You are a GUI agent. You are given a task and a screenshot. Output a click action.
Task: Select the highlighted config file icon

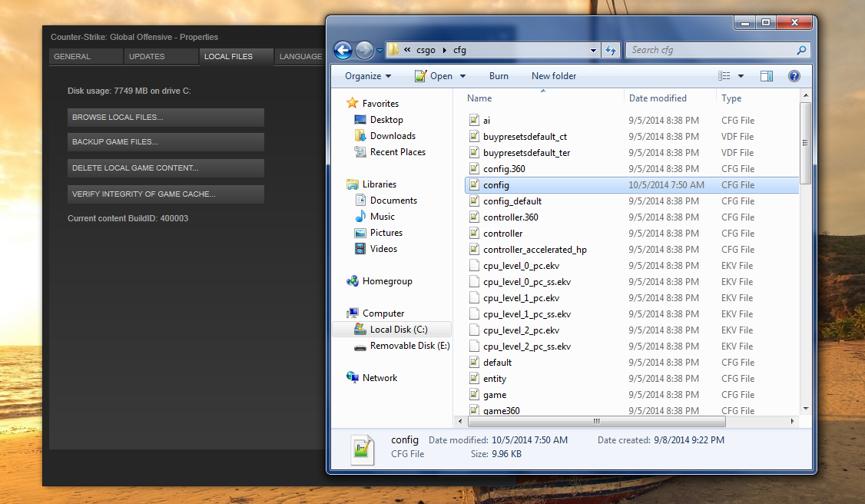[x=474, y=184]
